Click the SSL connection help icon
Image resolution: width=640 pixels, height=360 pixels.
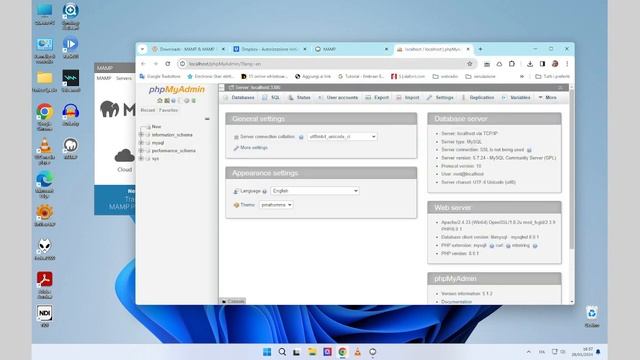tap(529, 150)
